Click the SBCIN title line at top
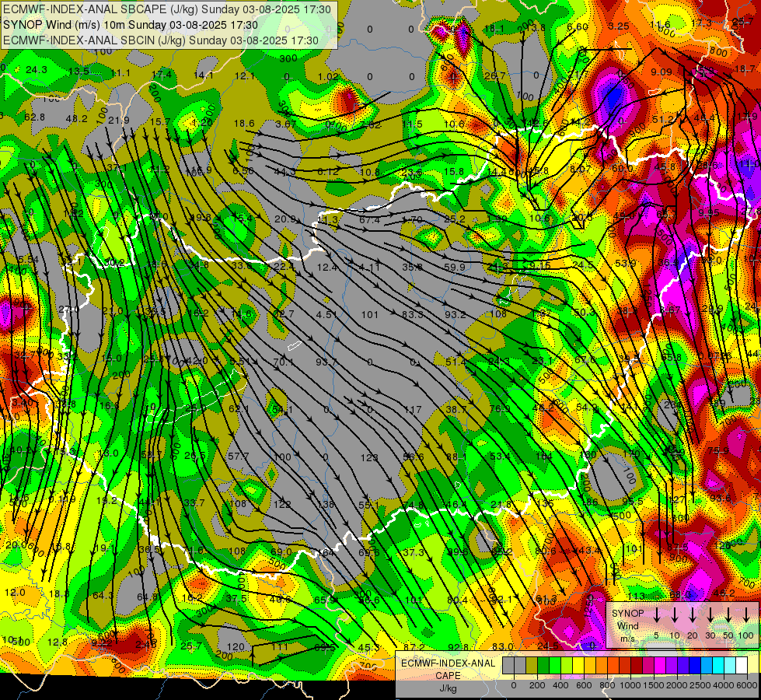Viewport: 761px width, 700px height. click(161, 40)
